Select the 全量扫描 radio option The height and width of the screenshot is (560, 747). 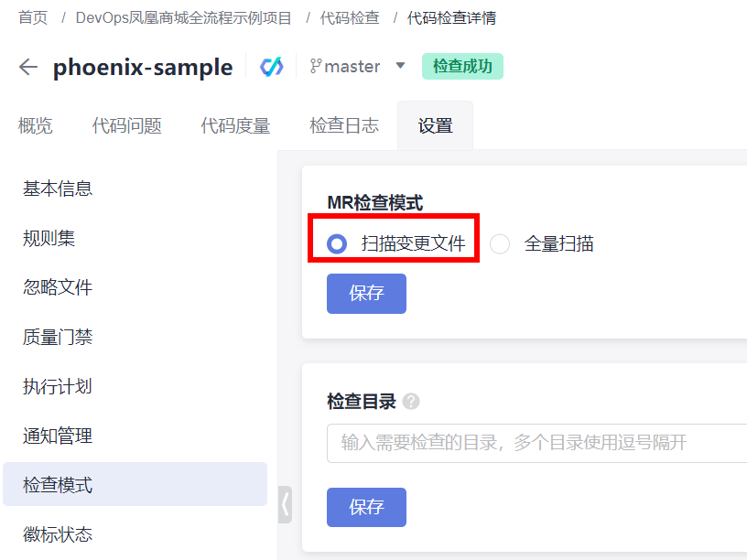500,243
